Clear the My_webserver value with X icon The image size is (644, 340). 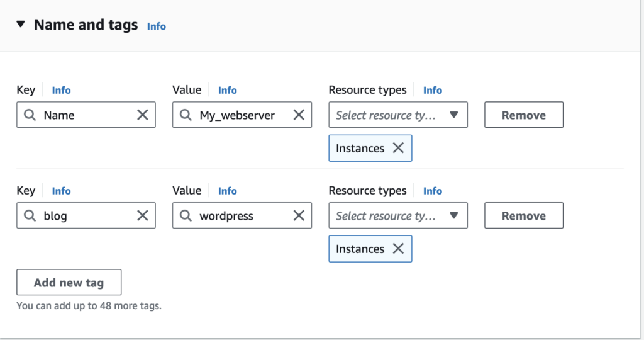pos(299,115)
